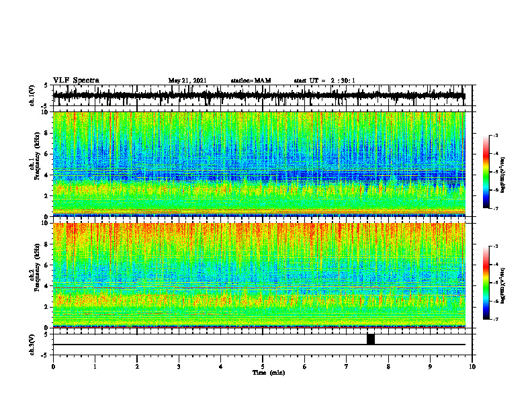Click the ch.1 frequency axis "6" tick label
The height and width of the screenshot is (411, 532).
(47, 154)
